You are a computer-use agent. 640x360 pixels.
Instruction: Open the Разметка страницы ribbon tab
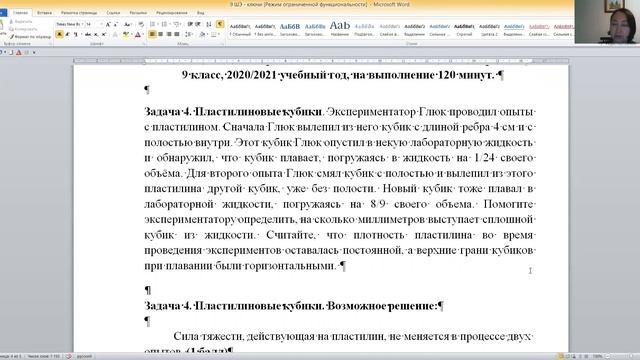click(x=79, y=13)
